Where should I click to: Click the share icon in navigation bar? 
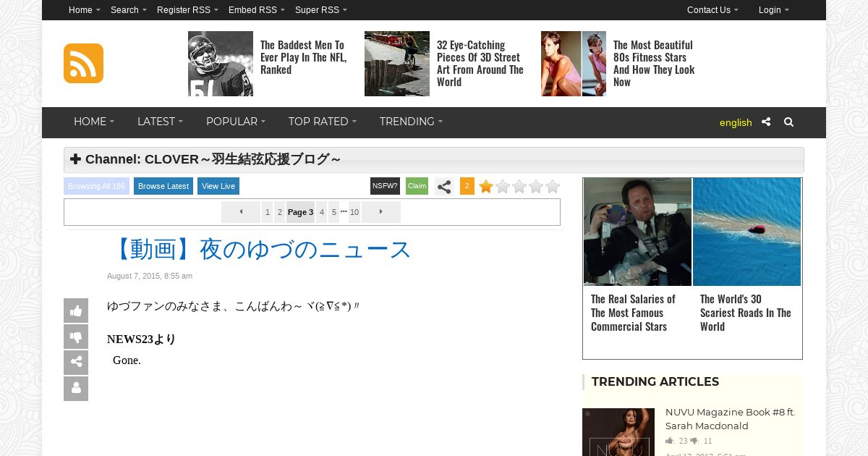coord(766,122)
